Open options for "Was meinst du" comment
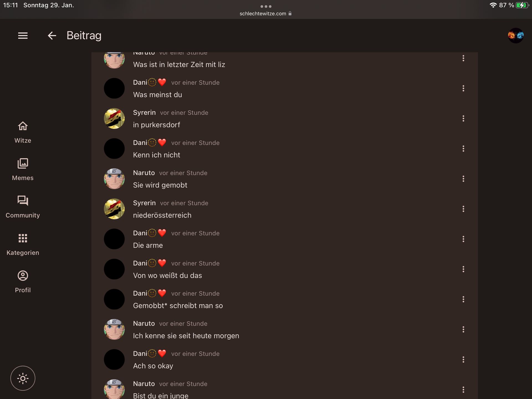Viewport: 532px width, 399px height. [x=463, y=88]
